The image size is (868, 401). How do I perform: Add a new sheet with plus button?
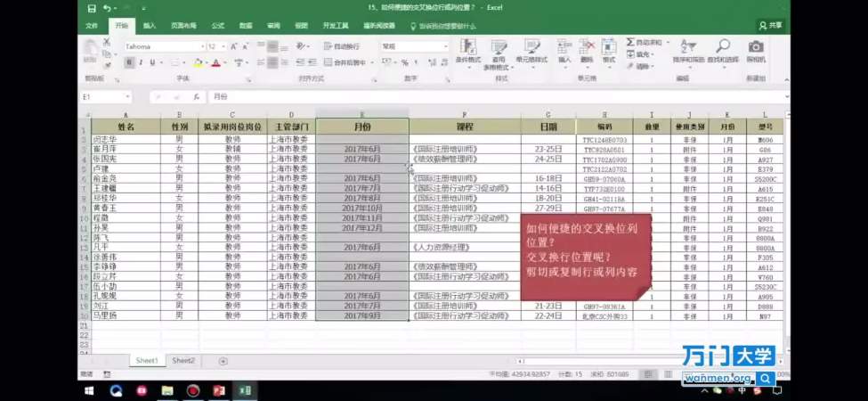[x=223, y=361]
